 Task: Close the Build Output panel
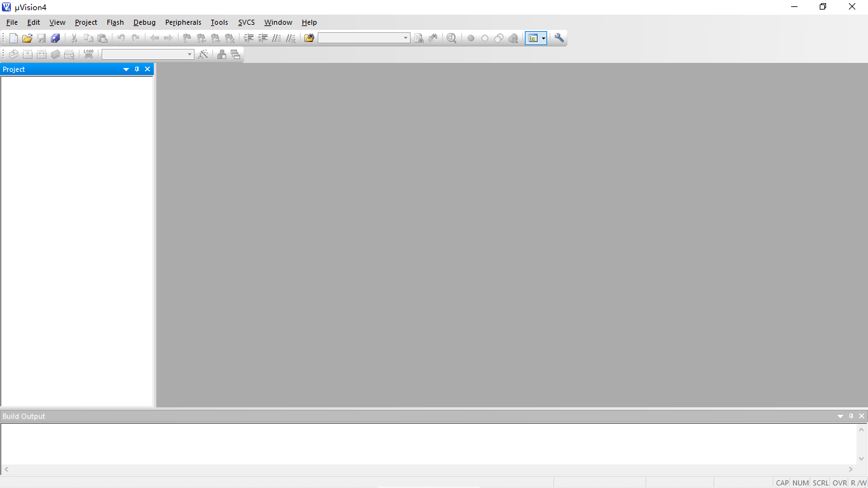862,416
